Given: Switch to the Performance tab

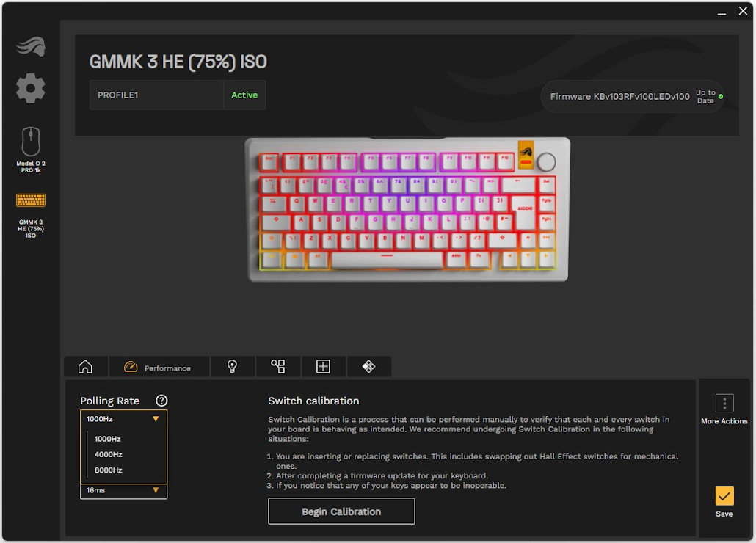Looking at the screenshot, I should 159,367.
